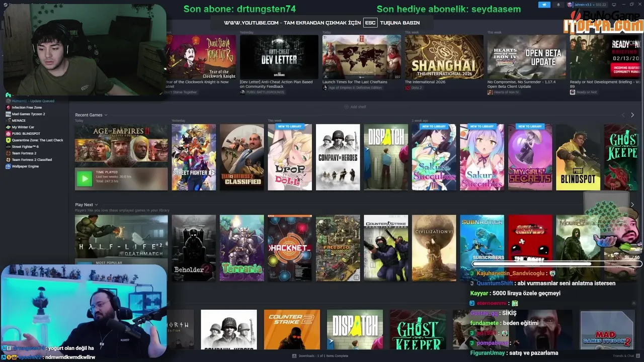
Task: Click the MENACE icon in game list
Action: click(8, 121)
